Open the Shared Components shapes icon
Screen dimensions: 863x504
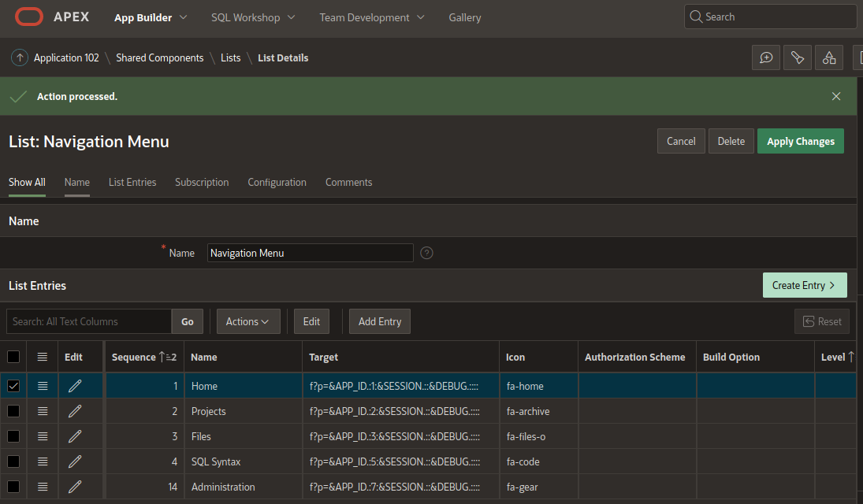pos(829,57)
